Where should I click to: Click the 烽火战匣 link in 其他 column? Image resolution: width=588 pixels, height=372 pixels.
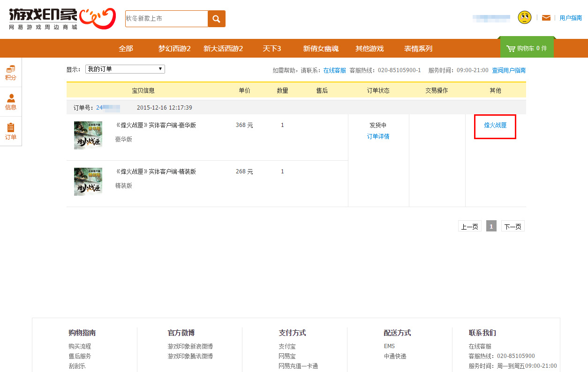click(x=496, y=125)
